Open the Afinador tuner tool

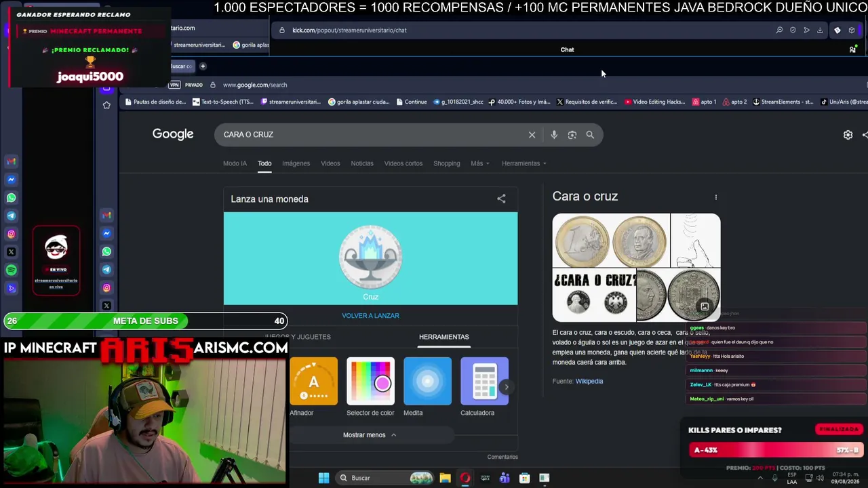coord(313,387)
